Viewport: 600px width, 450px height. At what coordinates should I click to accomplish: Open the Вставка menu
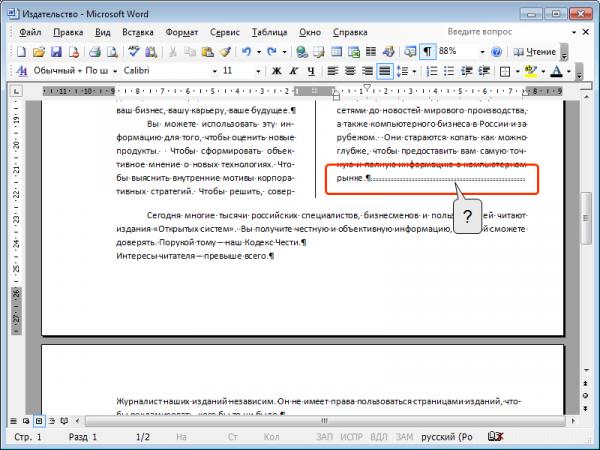(138, 32)
